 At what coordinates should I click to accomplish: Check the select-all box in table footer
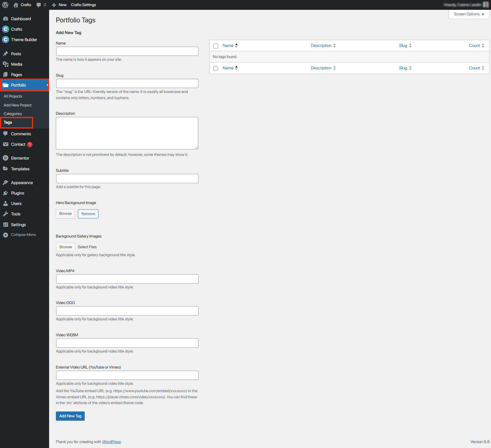pos(216,68)
